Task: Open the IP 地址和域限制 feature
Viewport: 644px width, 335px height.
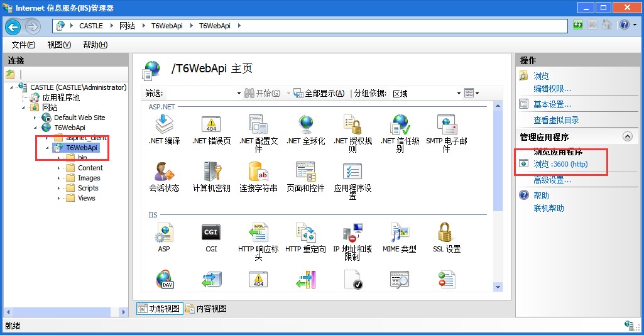Action: 352,242
